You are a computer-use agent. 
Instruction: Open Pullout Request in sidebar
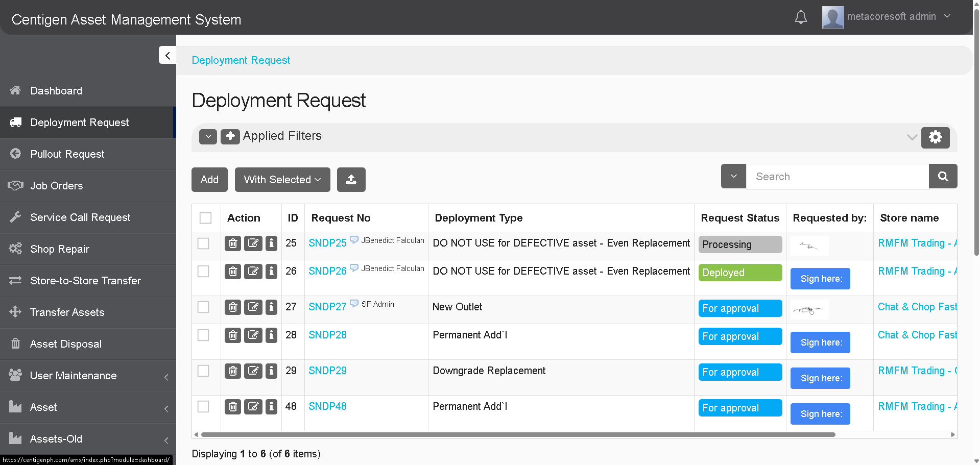click(67, 154)
